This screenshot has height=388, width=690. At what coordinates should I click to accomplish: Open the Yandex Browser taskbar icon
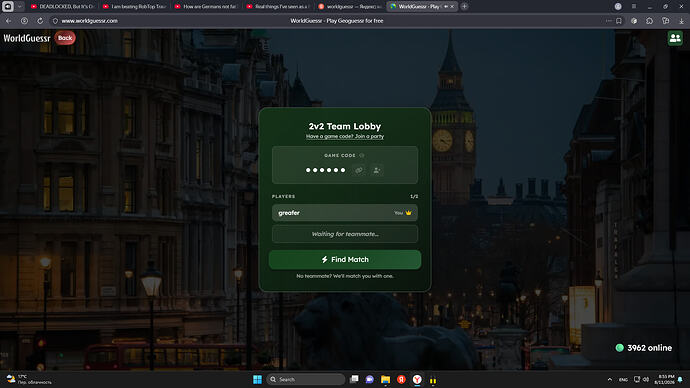pos(417,379)
